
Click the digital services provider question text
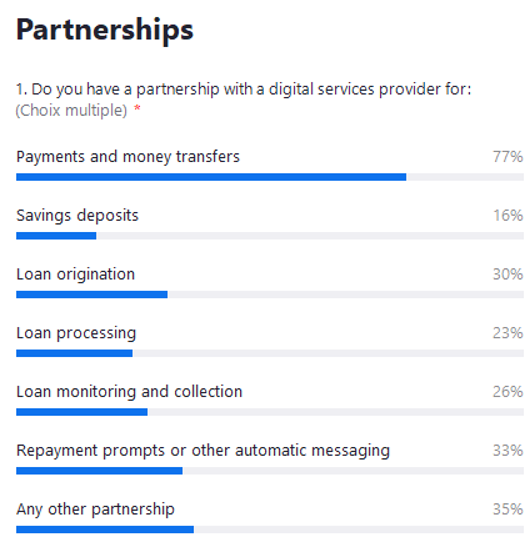pos(243,89)
